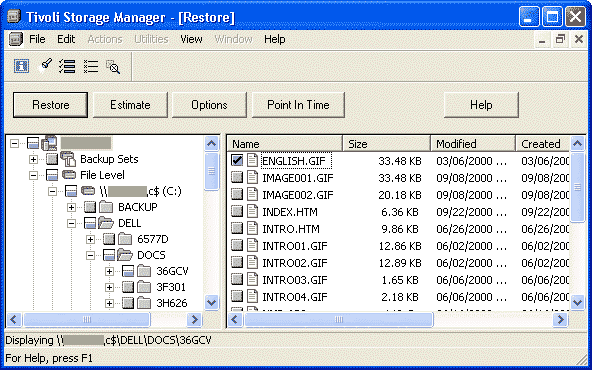
Task: Click the Estimate button
Action: (130, 105)
